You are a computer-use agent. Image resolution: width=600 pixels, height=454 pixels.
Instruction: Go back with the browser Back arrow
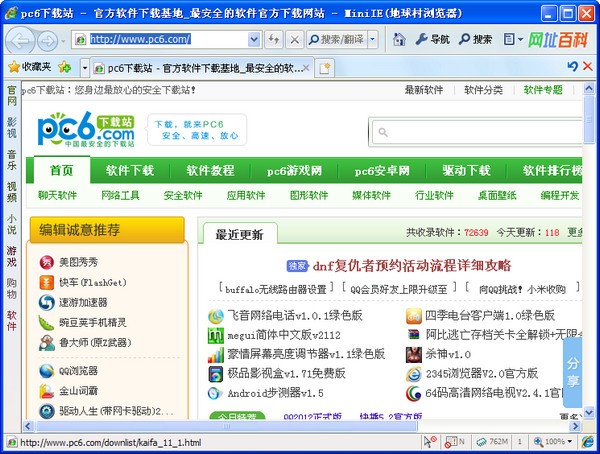(x=20, y=40)
